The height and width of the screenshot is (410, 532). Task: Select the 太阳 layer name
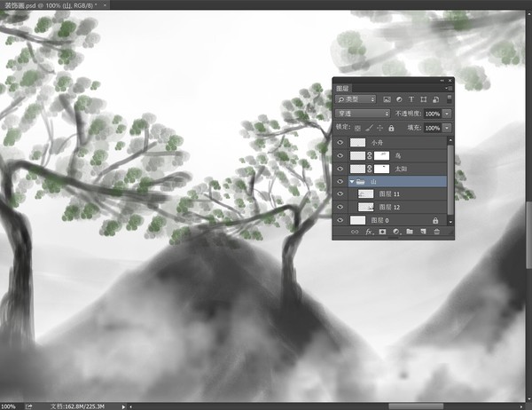pyautogui.click(x=401, y=169)
